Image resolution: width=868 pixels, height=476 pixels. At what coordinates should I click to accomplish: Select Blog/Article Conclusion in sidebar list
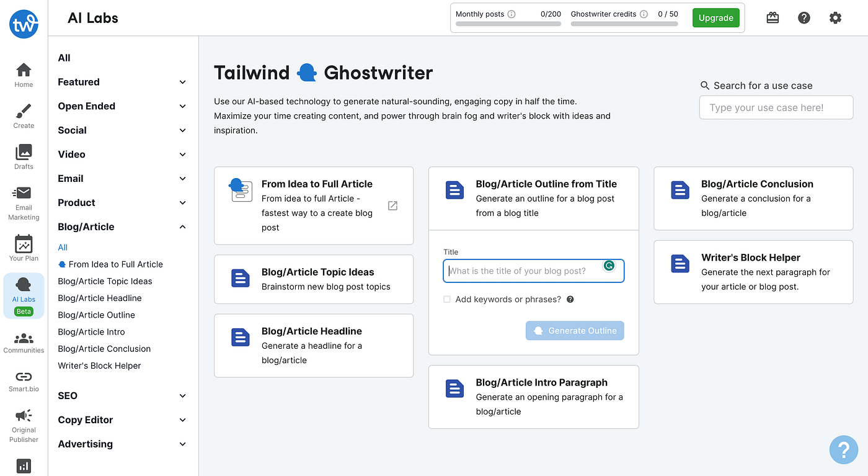[x=104, y=349]
